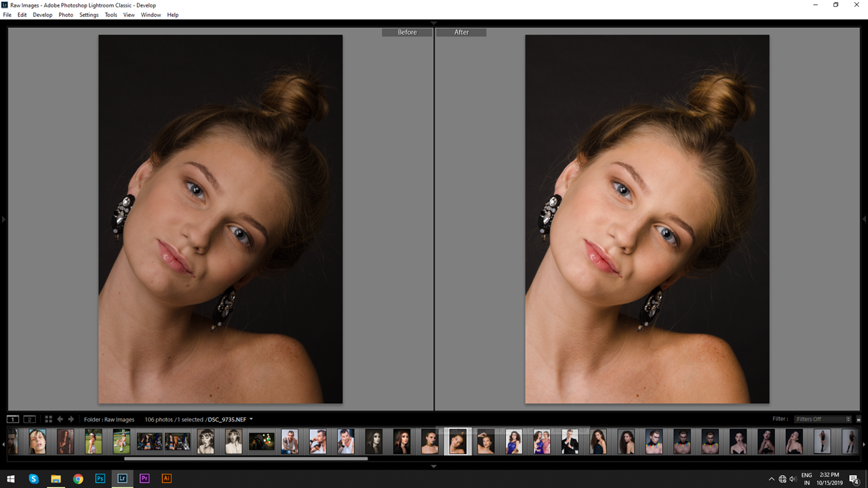Select the man in black suit thumbnail

tap(570, 441)
